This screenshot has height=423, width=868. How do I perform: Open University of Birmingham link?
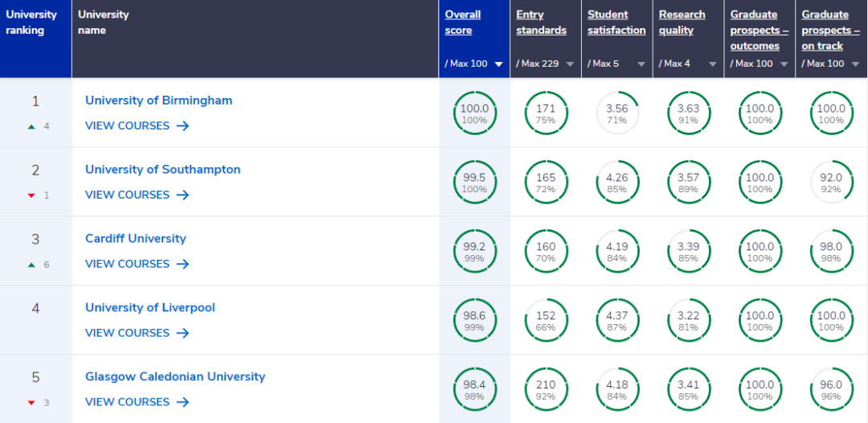click(x=159, y=101)
